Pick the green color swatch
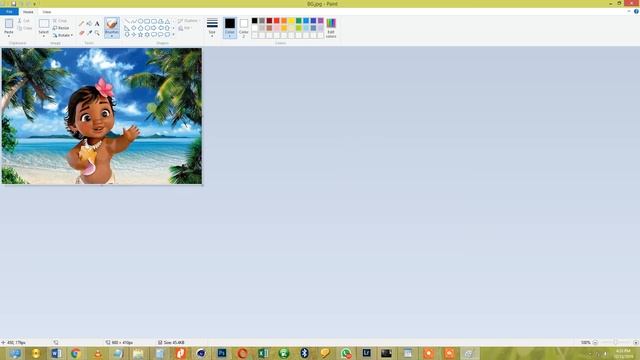This screenshot has width=640, height=360. [299, 21]
